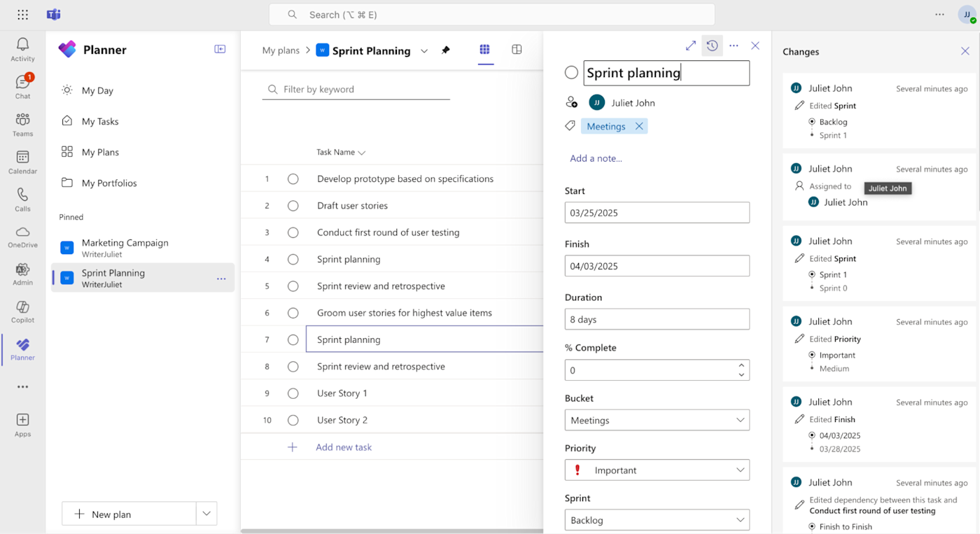980x534 pixels.
Task: Open more options in task details
Action: click(734, 45)
